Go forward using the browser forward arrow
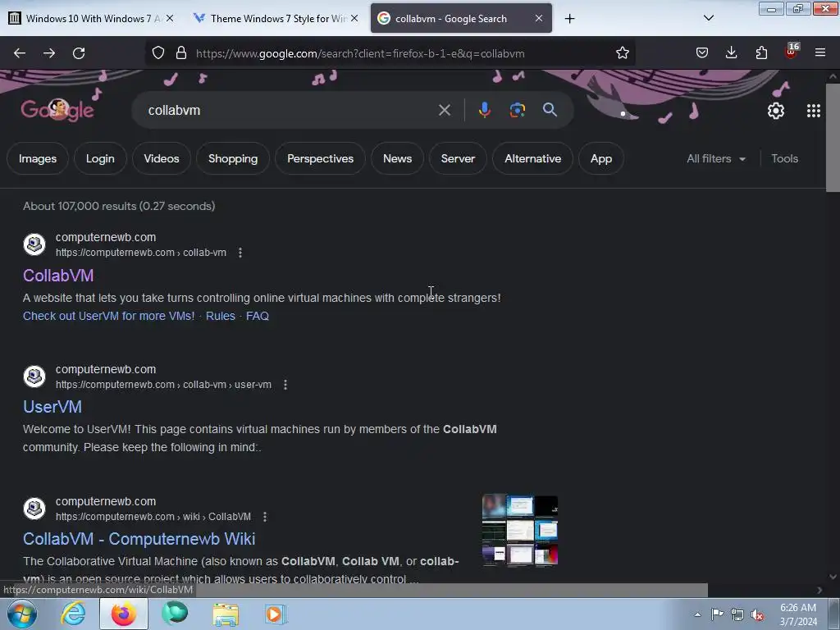 pos(49,53)
